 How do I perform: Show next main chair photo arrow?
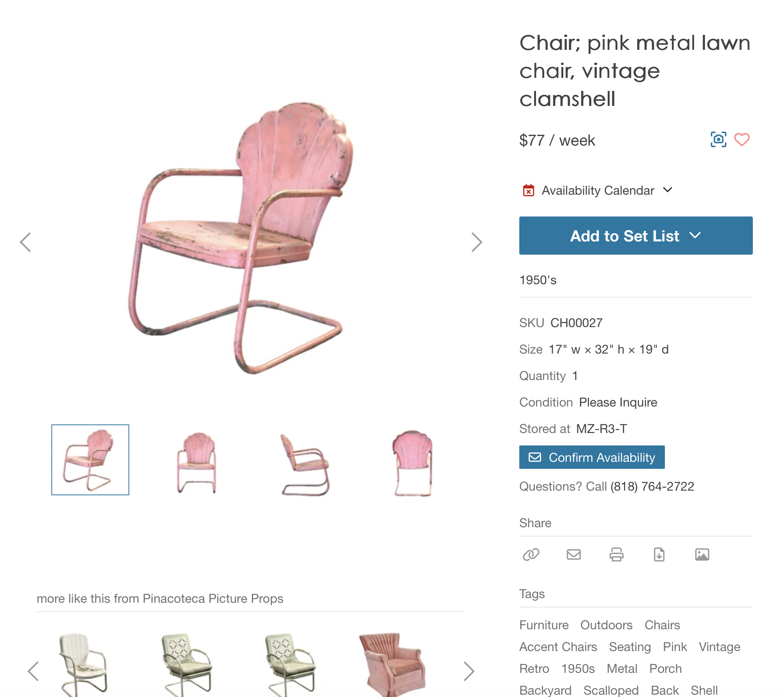pyautogui.click(x=476, y=242)
